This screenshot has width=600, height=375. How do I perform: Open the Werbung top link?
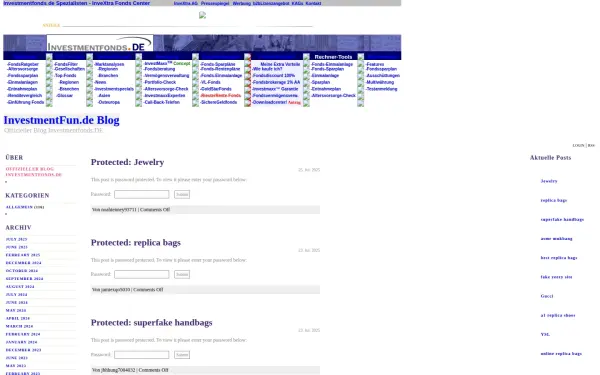[x=241, y=3]
